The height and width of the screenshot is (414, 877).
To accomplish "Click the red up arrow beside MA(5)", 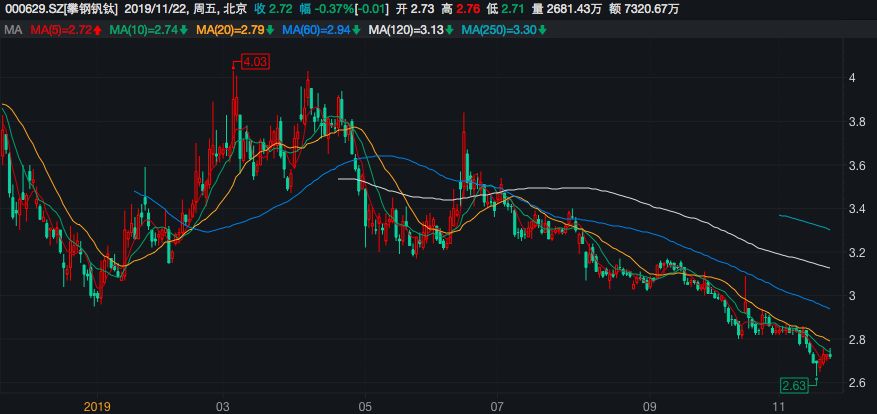I will [x=99, y=31].
